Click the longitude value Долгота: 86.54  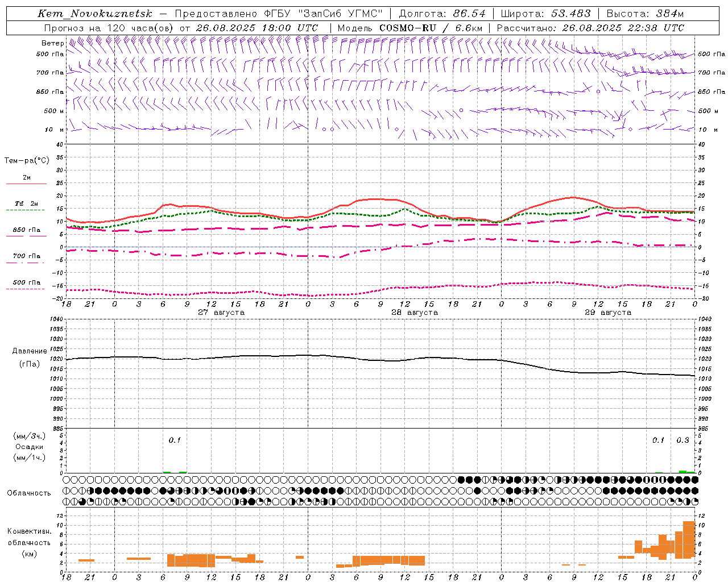click(x=442, y=14)
